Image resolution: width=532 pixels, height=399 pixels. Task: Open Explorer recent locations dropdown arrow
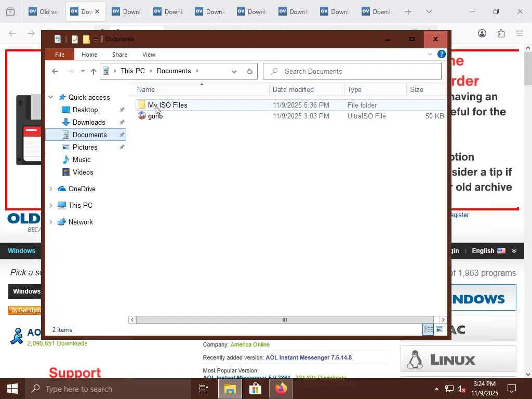(83, 71)
